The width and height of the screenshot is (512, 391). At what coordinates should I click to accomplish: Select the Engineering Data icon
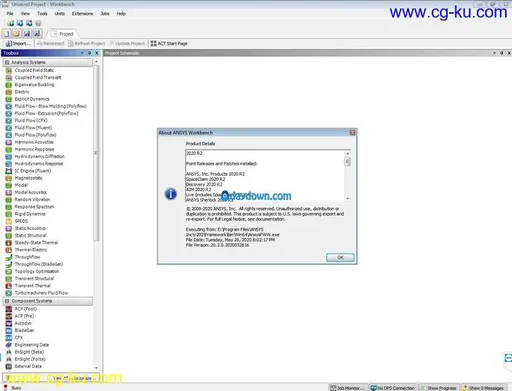click(x=9, y=345)
